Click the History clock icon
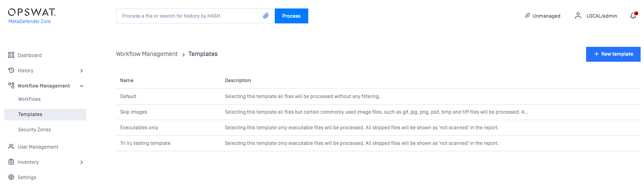644x194 pixels. pos(11,70)
